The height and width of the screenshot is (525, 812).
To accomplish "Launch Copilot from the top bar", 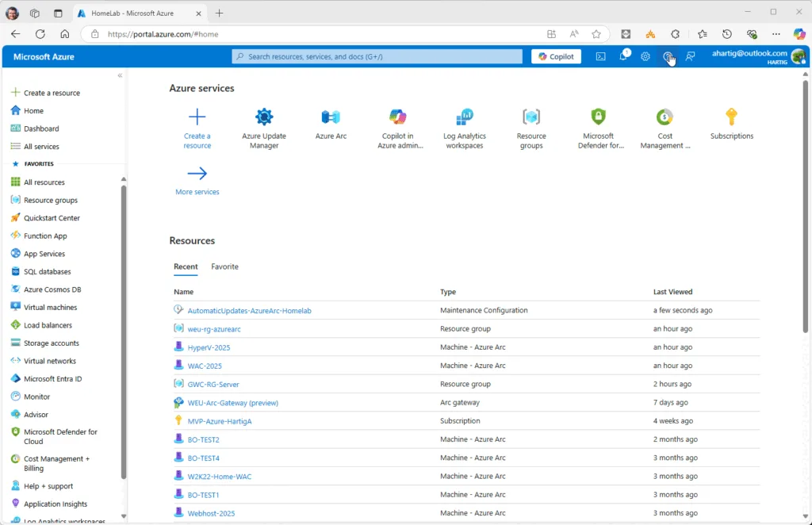I will 555,56.
